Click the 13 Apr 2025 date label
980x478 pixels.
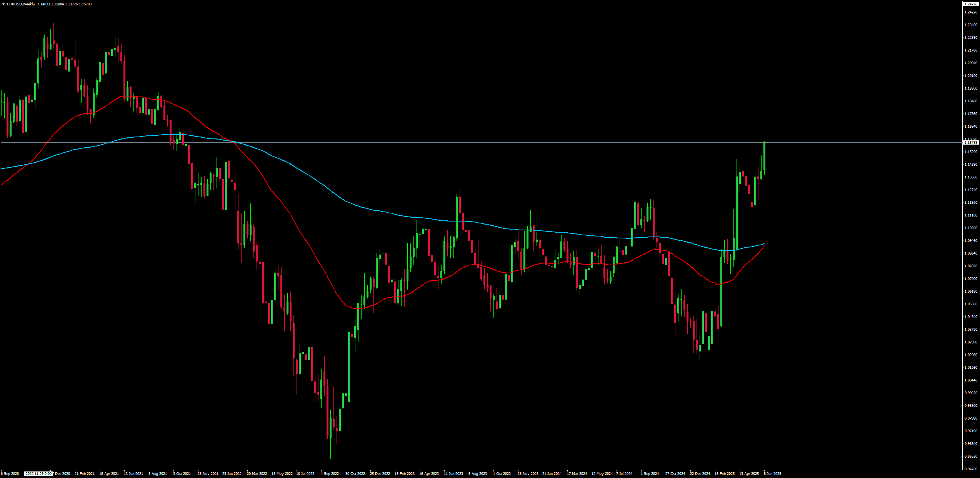tap(749, 474)
